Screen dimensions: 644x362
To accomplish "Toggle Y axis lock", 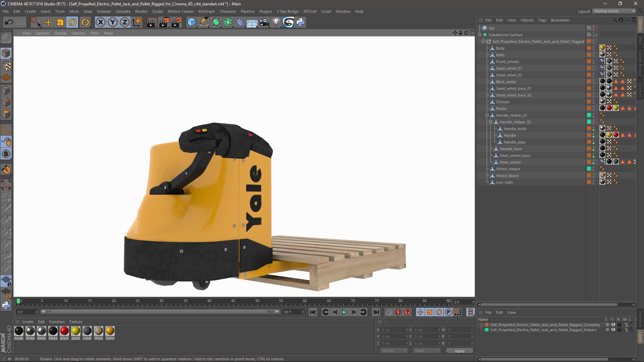I will pyautogui.click(x=113, y=22).
